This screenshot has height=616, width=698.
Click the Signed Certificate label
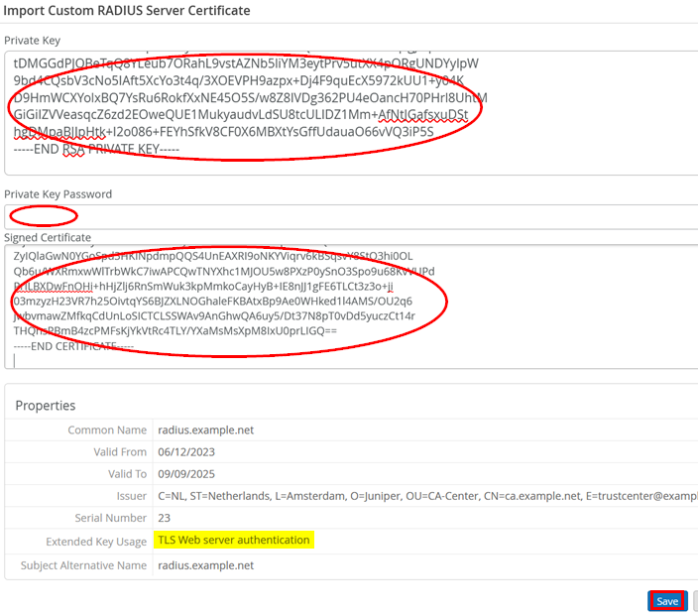pos(48,237)
